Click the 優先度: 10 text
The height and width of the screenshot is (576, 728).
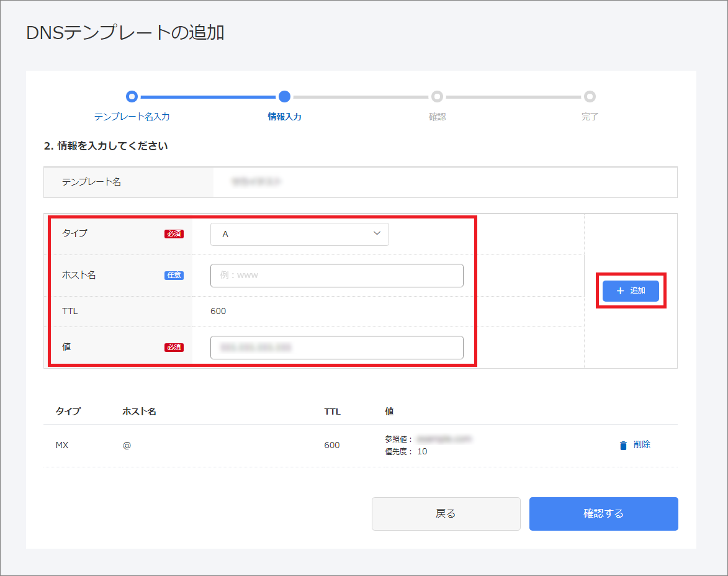pos(406,451)
